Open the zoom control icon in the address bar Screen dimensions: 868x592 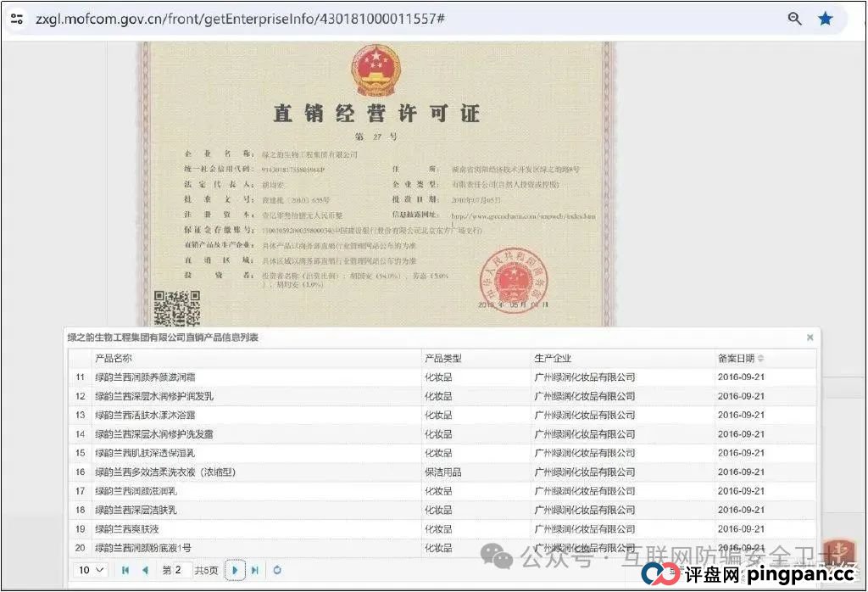click(x=794, y=18)
